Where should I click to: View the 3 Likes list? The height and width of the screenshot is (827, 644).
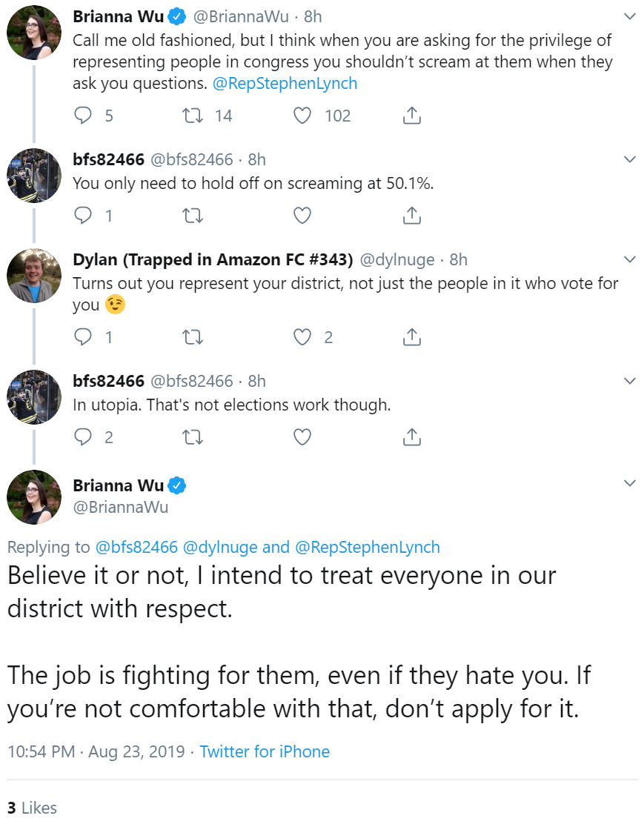[x=32, y=808]
